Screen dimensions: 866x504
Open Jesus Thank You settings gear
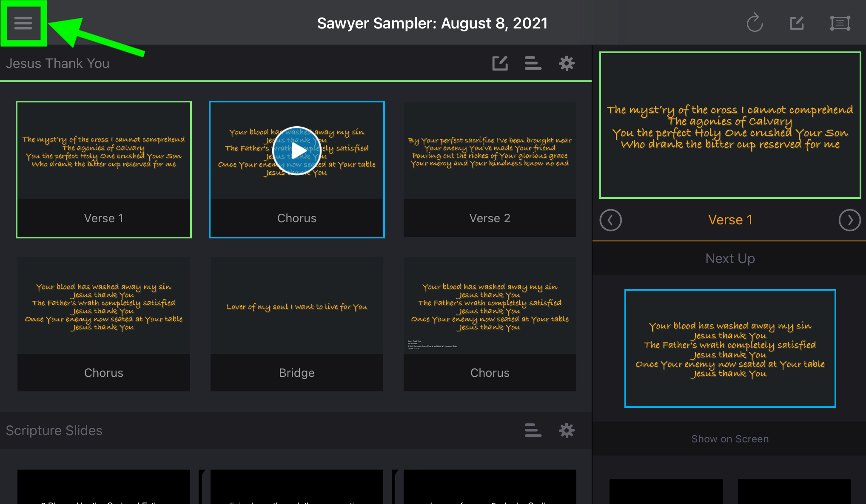567,63
